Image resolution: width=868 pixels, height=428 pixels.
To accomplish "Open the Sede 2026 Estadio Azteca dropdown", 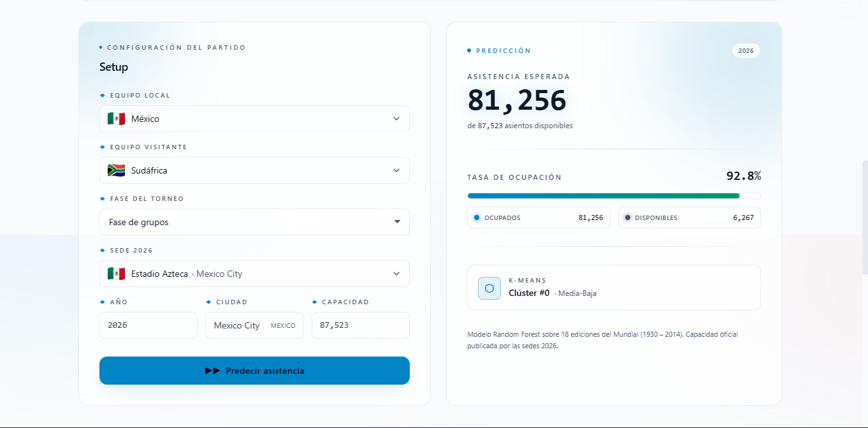I will [254, 274].
